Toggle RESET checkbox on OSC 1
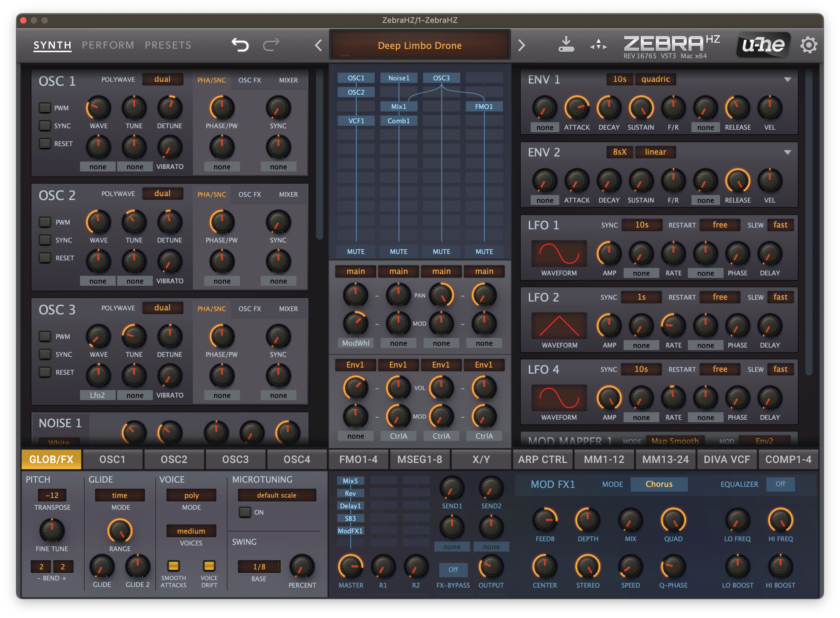The width and height of the screenshot is (840, 618). [x=45, y=144]
